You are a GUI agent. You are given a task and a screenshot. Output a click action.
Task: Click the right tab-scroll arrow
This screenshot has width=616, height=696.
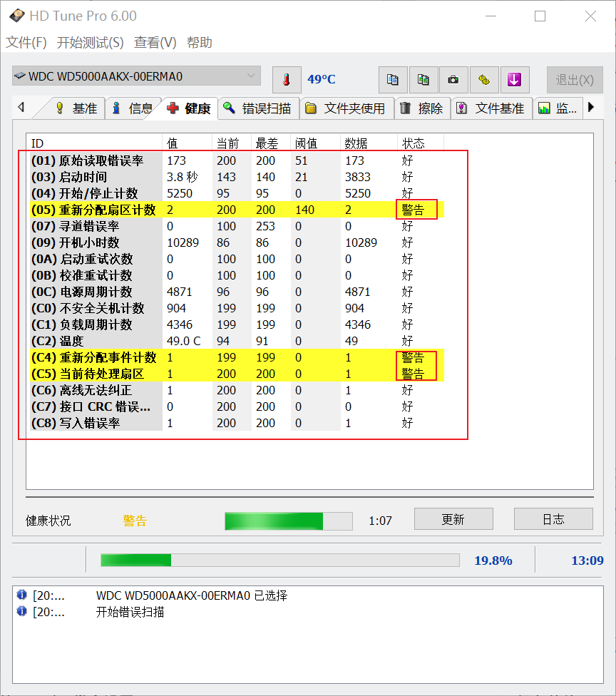pyautogui.click(x=591, y=108)
